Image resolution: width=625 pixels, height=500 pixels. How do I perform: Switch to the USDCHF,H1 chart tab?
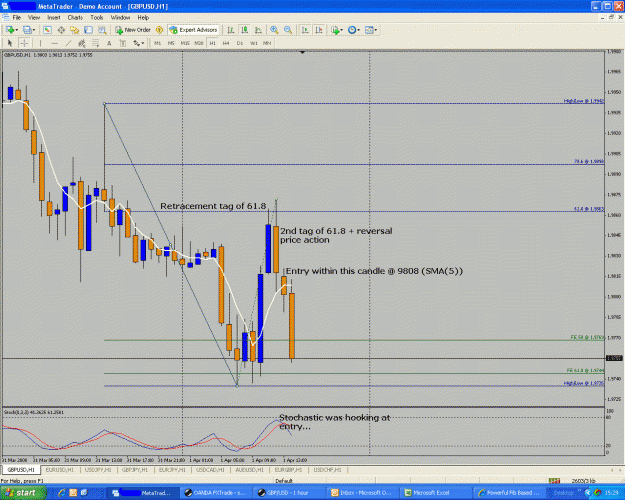(327, 470)
